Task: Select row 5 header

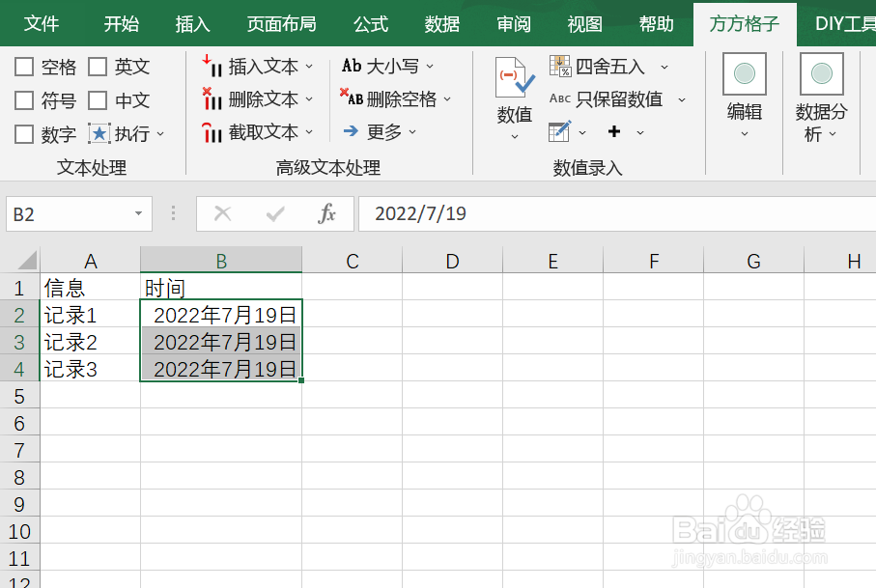Action: (19, 396)
